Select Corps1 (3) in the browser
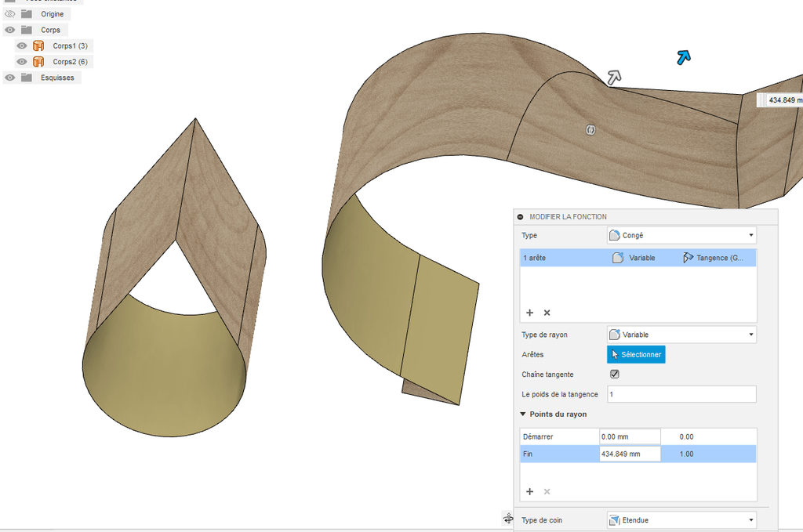Screen dimensions: 803x532 [70, 45]
